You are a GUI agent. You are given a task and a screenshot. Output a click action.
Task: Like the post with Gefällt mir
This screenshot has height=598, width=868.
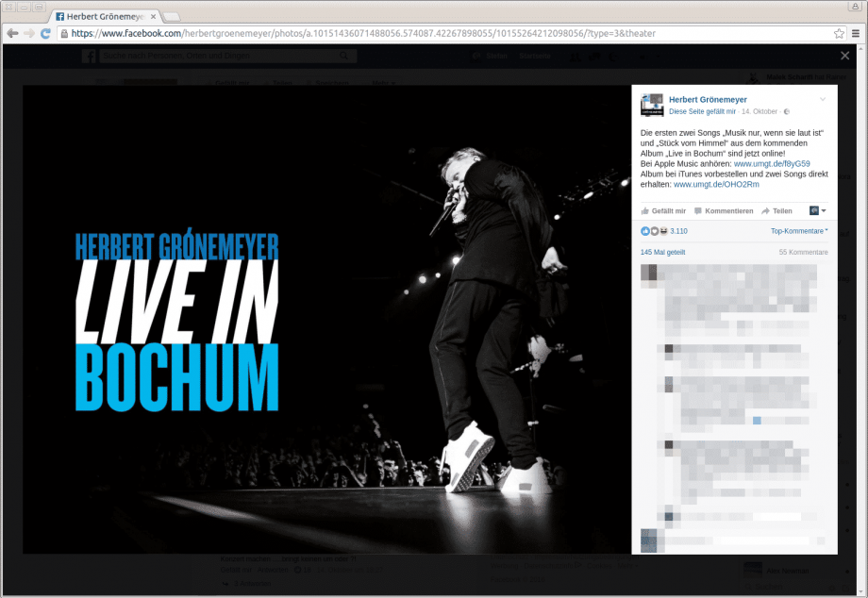point(663,210)
